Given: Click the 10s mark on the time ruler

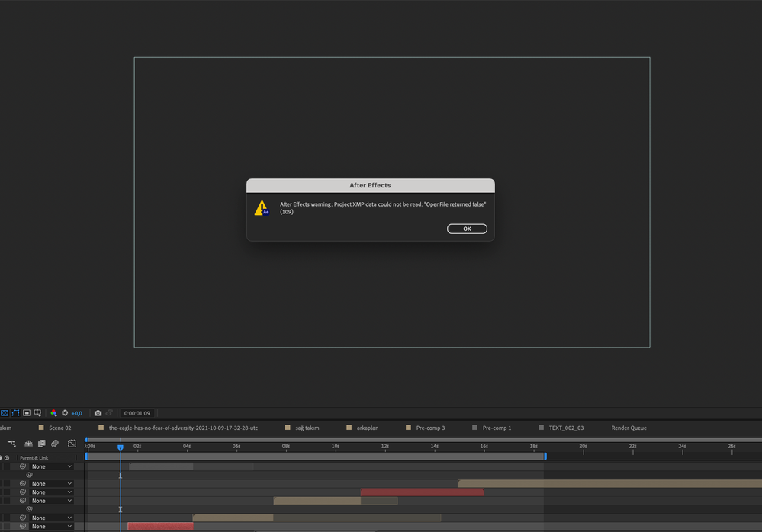Looking at the screenshot, I should (336, 446).
